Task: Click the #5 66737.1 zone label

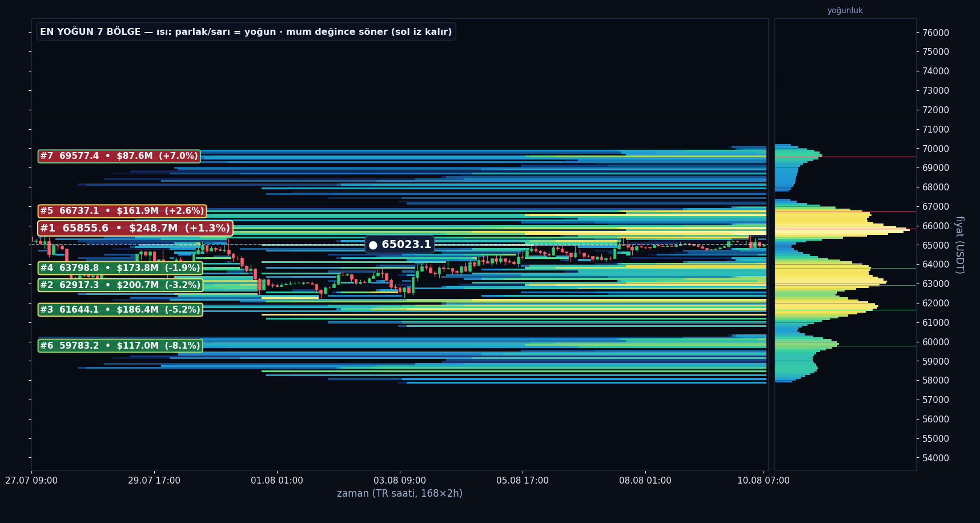Action: [x=122, y=211]
